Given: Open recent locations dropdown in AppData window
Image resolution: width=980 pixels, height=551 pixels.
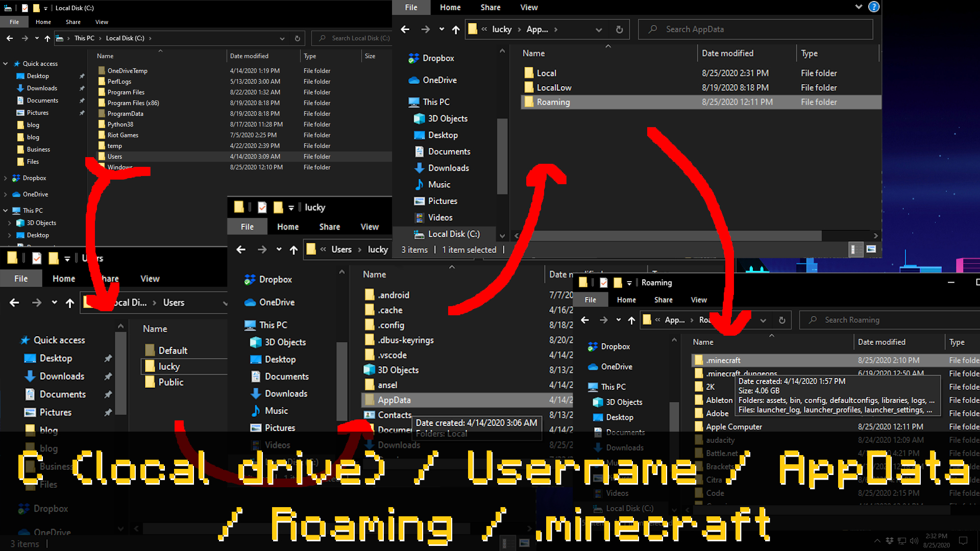Looking at the screenshot, I should (442, 30).
